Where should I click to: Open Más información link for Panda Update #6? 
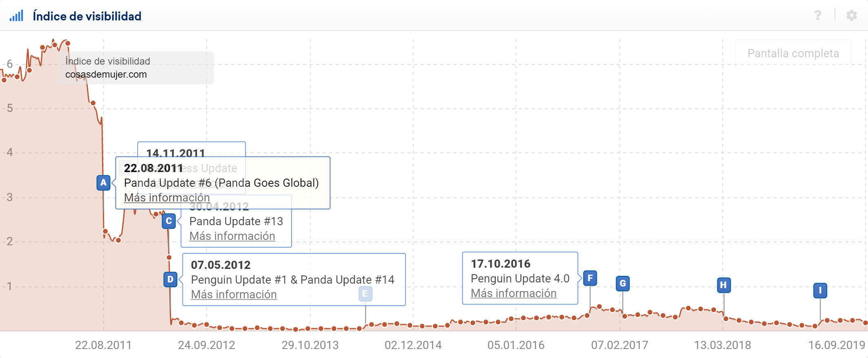(x=167, y=198)
